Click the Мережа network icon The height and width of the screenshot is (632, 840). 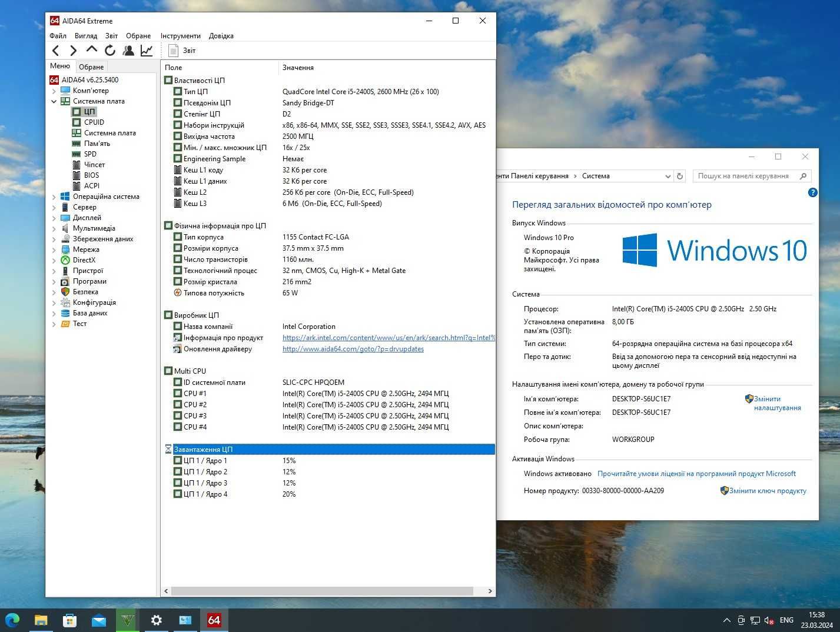[x=65, y=250]
